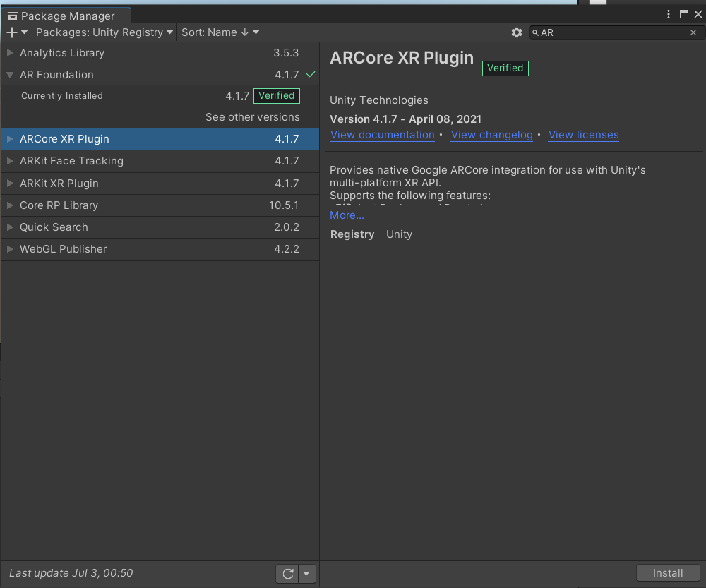
Task: Maximize the Package Manager window
Action: (683, 14)
